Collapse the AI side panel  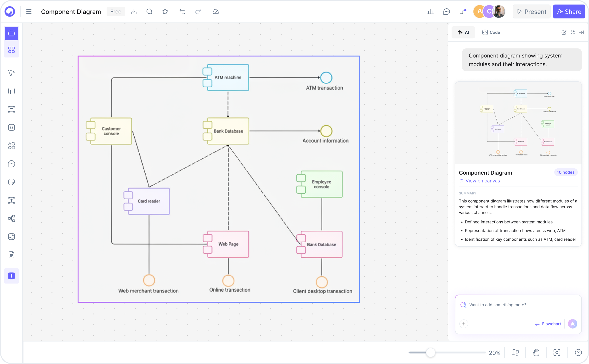click(x=582, y=32)
